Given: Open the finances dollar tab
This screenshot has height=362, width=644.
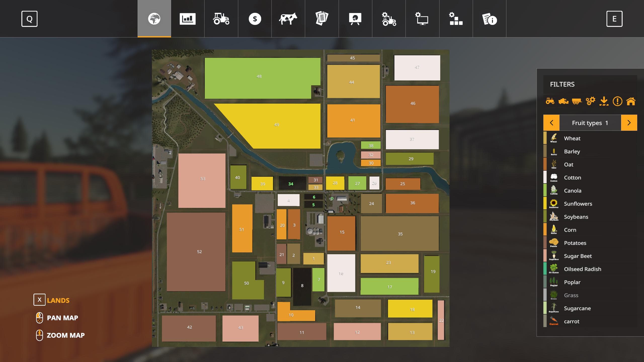Looking at the screenshot, I should (255, 19).
